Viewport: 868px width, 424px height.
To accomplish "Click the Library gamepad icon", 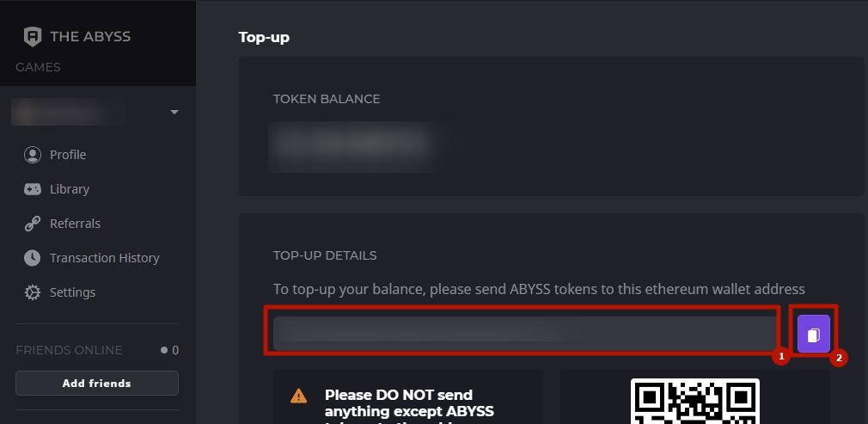I will pyautogui.click(x=33, y=189).
